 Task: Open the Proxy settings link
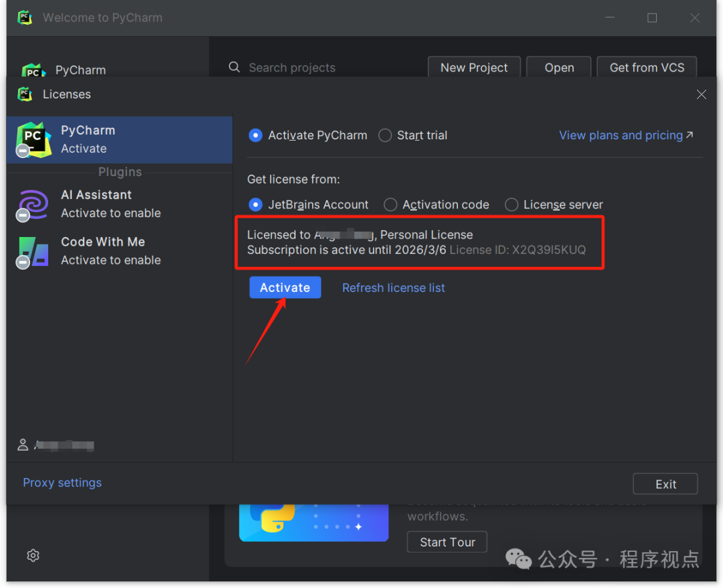(62, 482)
